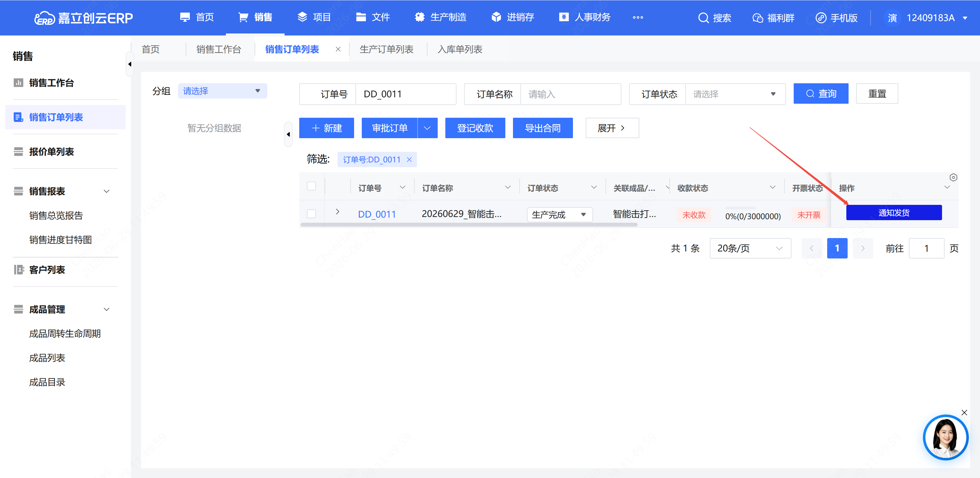Open the 分组 请选择 dropdown
The image size is (980, 478).
coord(223,91)
